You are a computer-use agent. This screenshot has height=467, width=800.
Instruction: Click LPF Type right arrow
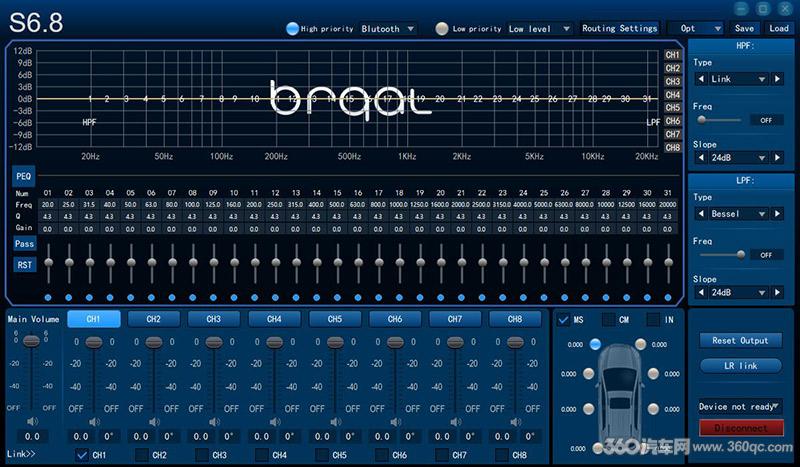pos(778,213)
